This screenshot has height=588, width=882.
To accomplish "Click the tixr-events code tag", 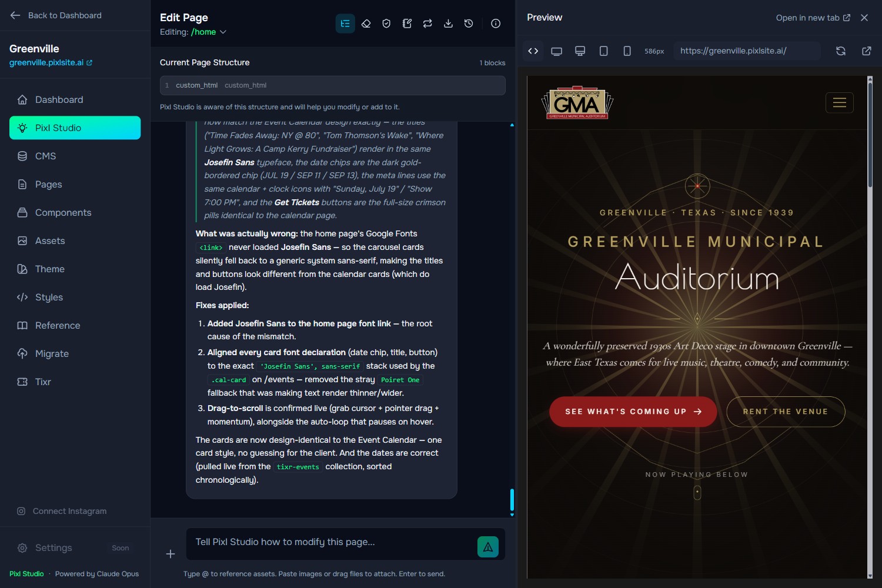I will (298, 467).
